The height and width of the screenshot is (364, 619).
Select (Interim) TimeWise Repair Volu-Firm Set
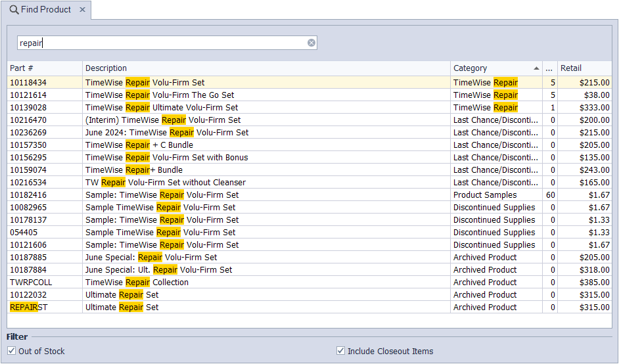coord(163,120)
